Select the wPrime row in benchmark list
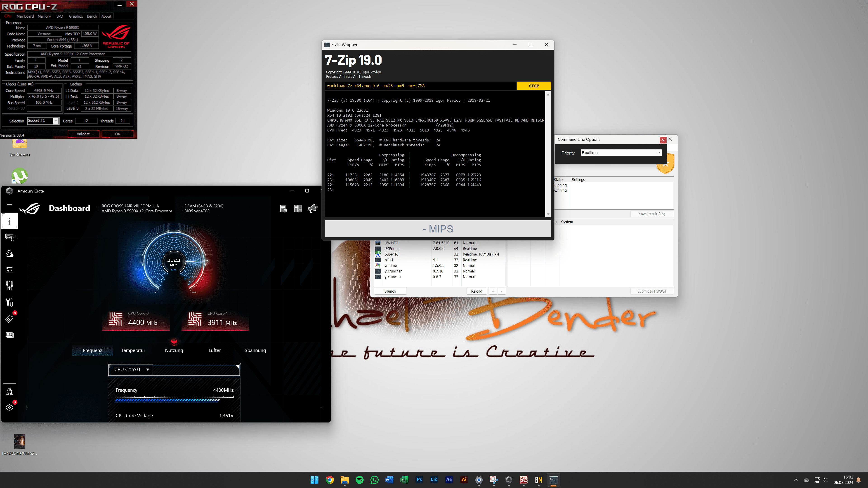This screenshot has width=868, height=488. [440, 265]
